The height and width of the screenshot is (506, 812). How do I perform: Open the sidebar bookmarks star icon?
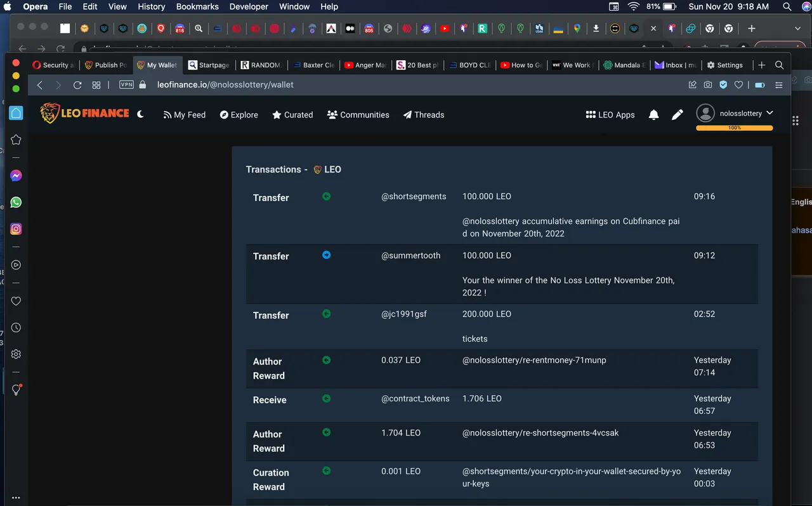click(16, 139)
